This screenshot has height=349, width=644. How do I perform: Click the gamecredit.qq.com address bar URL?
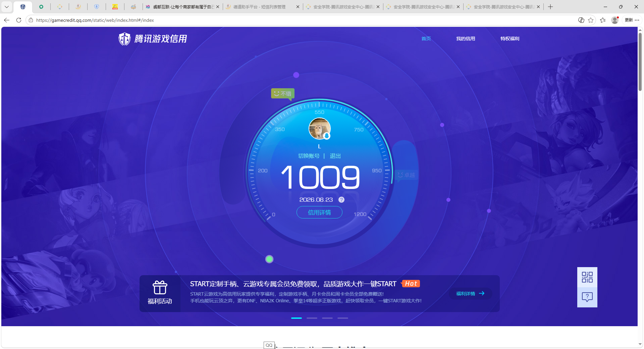pyautogui.click(x=95, y=20)
